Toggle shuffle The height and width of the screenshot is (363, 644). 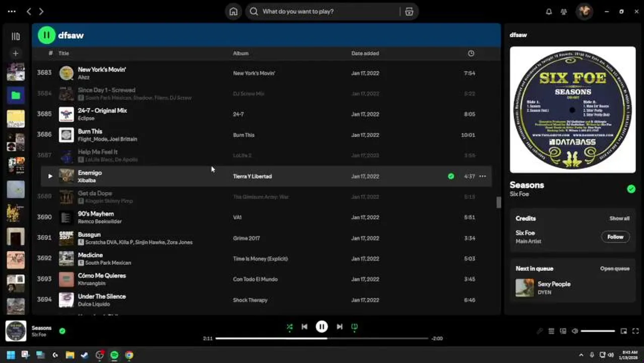coord(289,327)
